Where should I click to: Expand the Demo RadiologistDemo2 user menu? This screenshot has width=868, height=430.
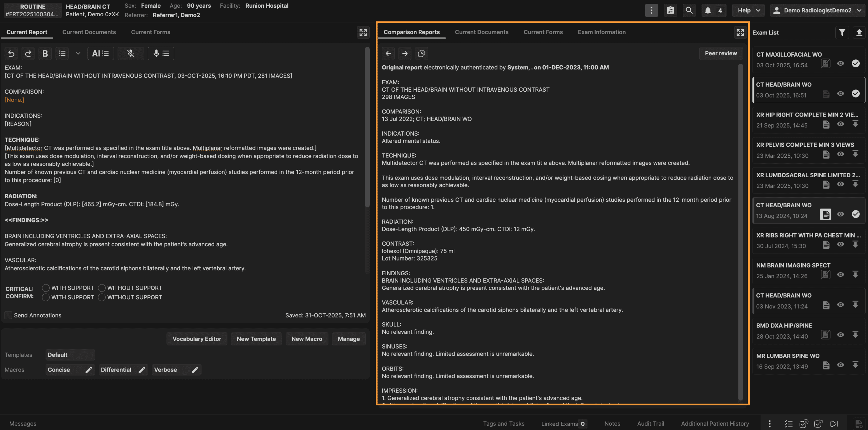818,10
